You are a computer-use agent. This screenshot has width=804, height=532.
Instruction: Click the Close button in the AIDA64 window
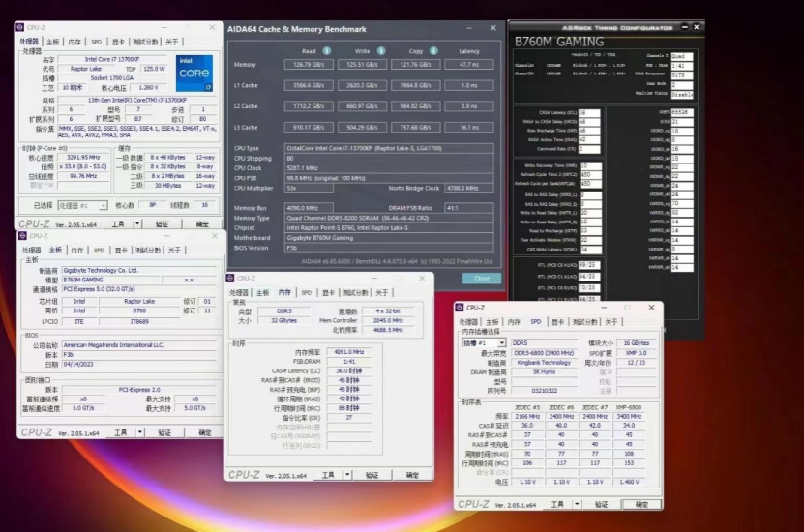(482, 278)
